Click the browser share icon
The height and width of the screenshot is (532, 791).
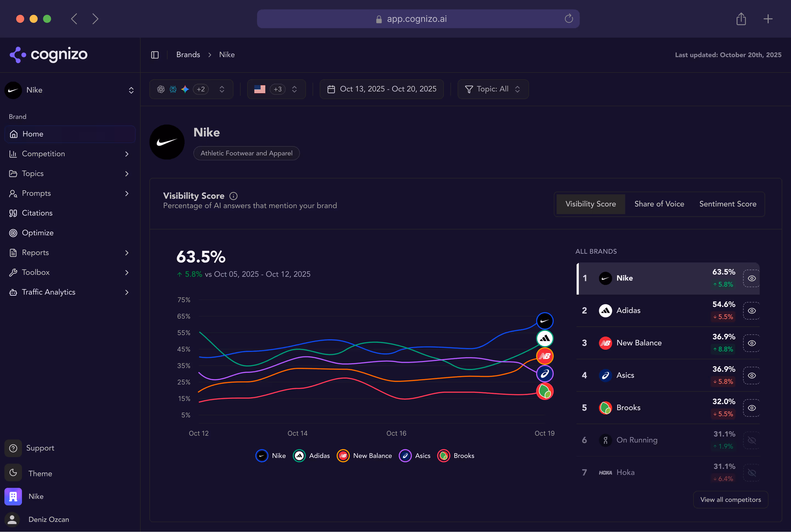pyautogui.click(x=741, y=19)
